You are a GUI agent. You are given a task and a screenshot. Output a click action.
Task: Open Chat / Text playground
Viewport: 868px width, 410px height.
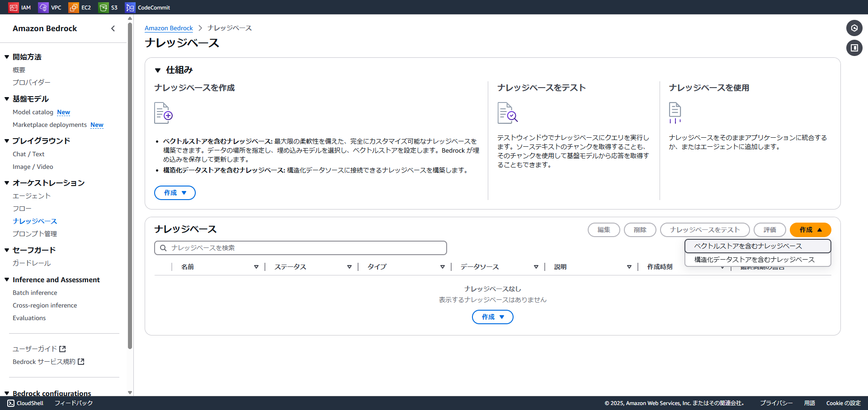(28, 154)
